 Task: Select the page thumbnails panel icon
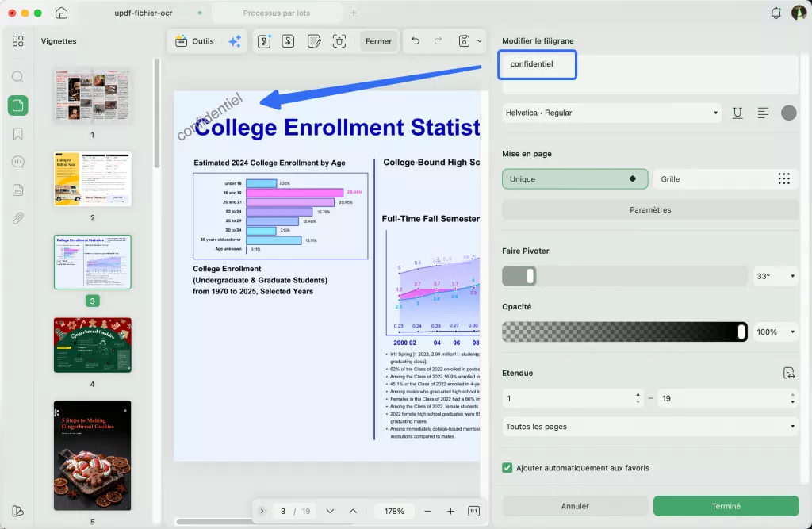point(17,105)
